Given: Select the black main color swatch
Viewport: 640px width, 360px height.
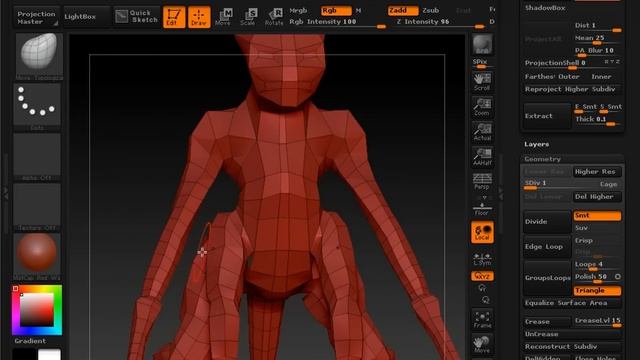Looking at the screenshot, I should click(25, 355).
